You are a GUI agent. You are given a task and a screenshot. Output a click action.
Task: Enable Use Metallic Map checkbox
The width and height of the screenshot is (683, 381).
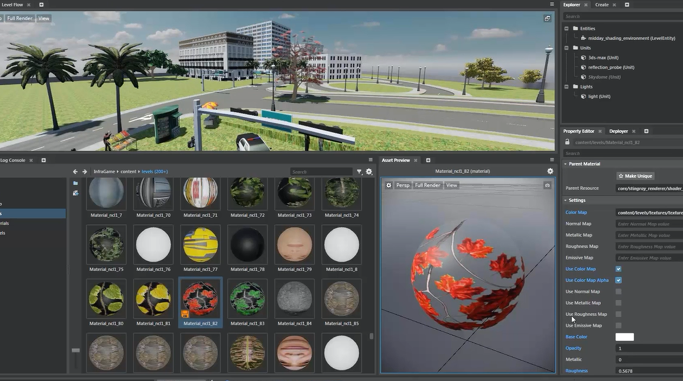618,303
